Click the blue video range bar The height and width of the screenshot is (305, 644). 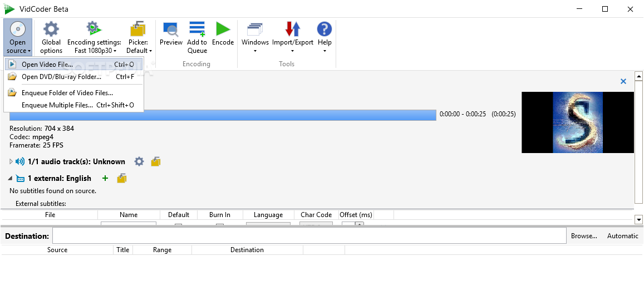point(223,115)
